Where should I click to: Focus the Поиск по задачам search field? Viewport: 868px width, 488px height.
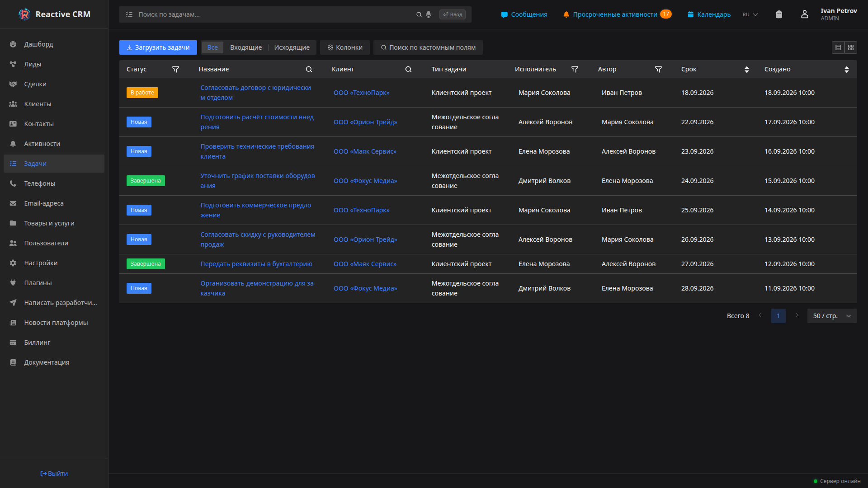276,14
